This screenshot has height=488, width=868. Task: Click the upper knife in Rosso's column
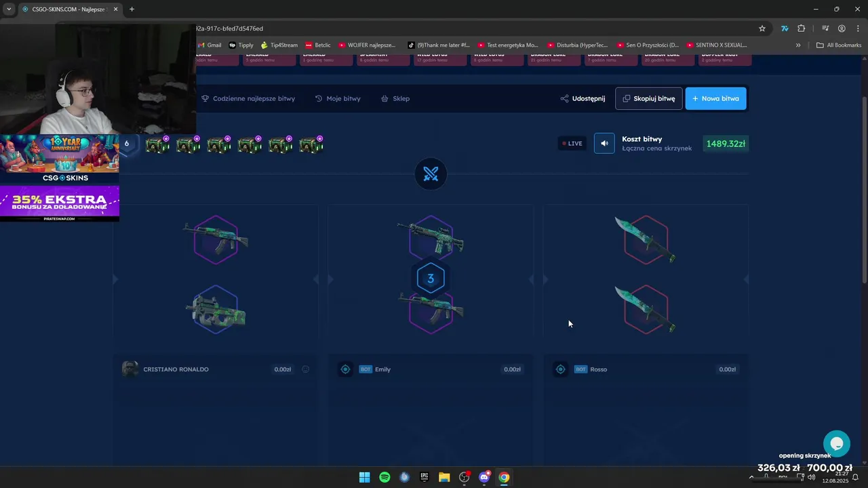(x=645, y=239)
